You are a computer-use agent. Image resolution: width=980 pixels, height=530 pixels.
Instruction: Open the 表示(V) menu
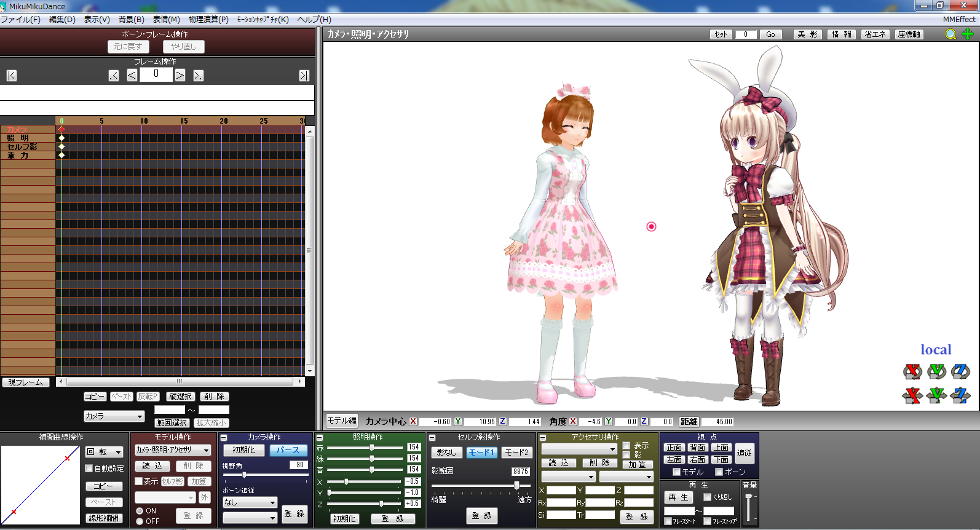(97, 20)
